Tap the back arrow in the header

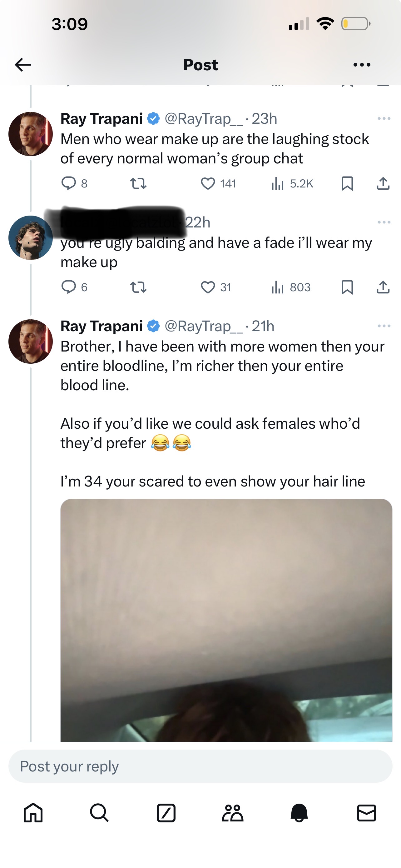tap(23, 64)
